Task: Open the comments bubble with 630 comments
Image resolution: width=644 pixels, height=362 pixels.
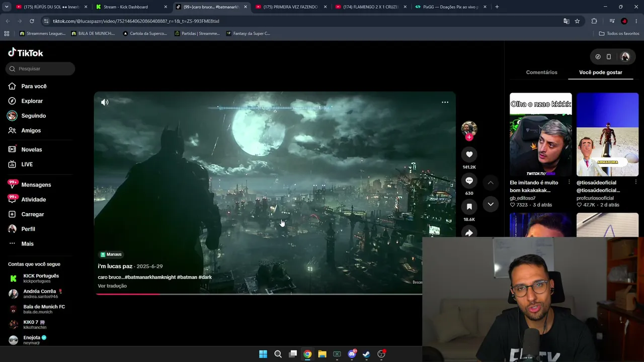Action: click(x=469, y=180)
